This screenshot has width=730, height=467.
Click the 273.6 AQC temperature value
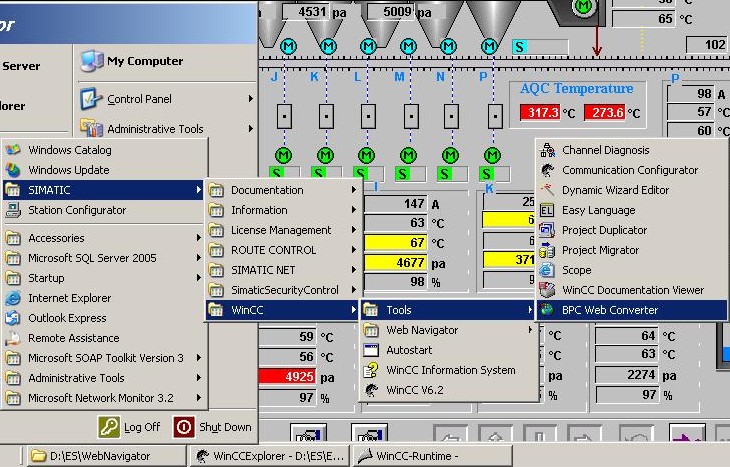(604, 113)
